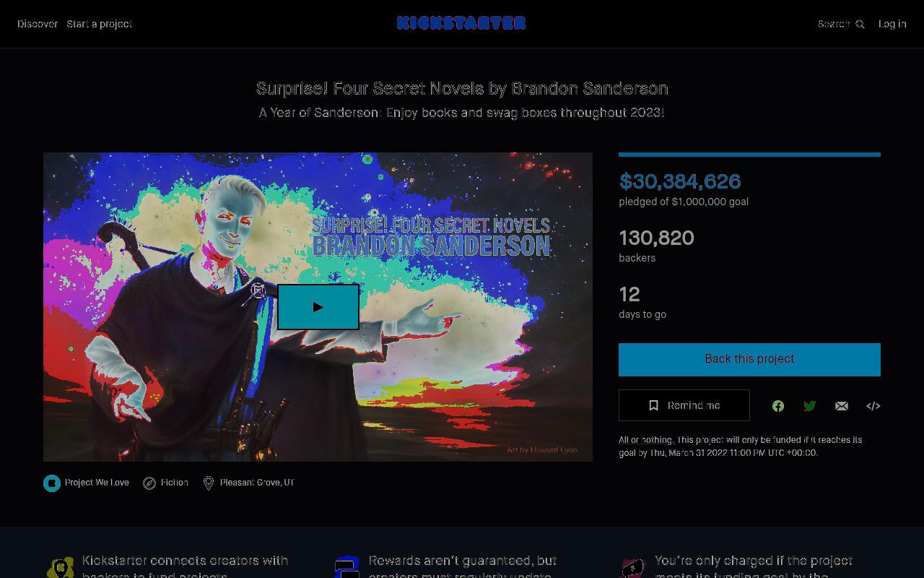Open the Fiction category link
The height and width of the screenshot is (578, 924).
tap(175, 483)
